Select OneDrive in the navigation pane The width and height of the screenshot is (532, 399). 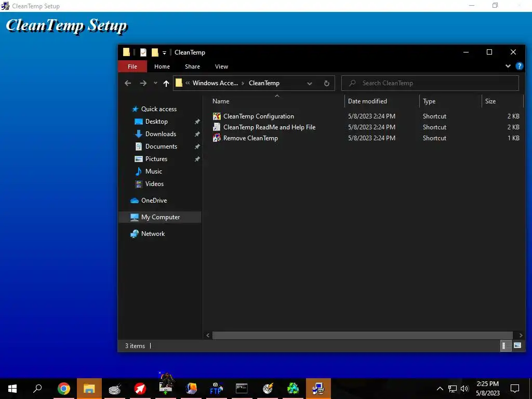coord(154,201)
